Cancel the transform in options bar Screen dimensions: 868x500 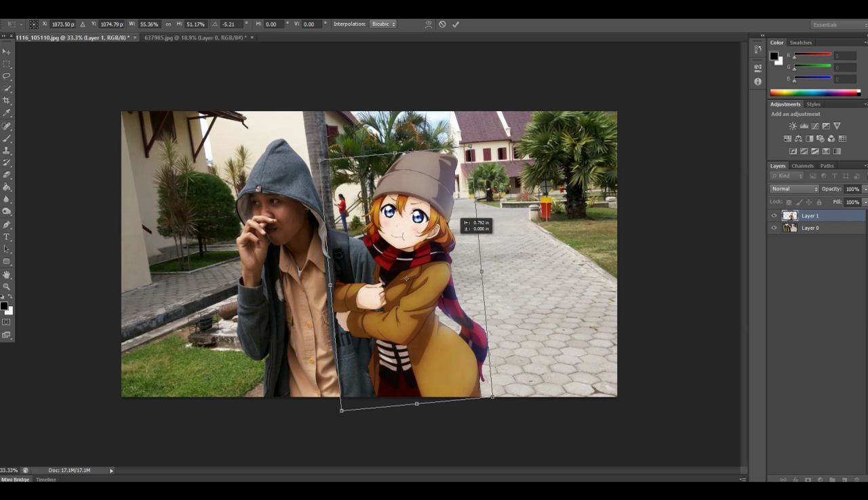click(442, 24)
